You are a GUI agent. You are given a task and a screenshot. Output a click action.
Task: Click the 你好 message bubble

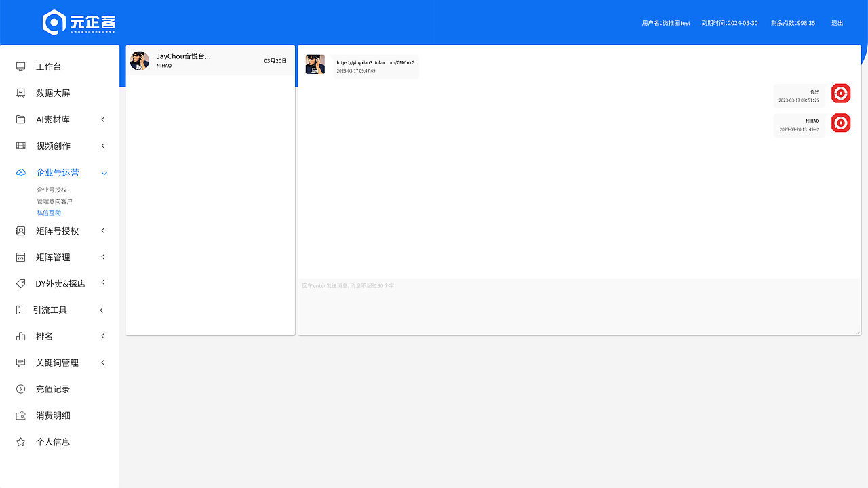coord(800,96)
